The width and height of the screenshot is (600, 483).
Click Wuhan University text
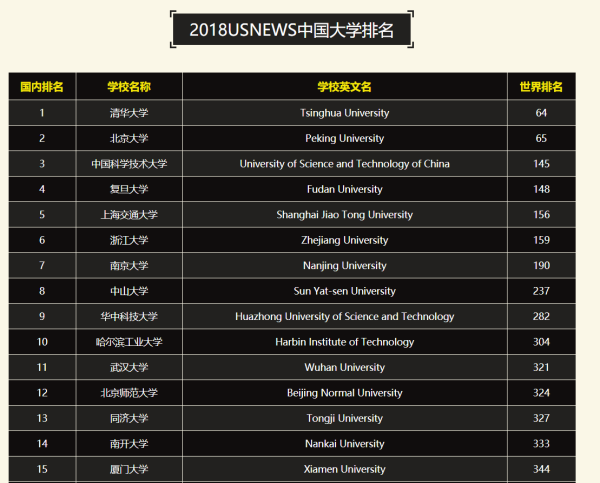coord(344,367)
